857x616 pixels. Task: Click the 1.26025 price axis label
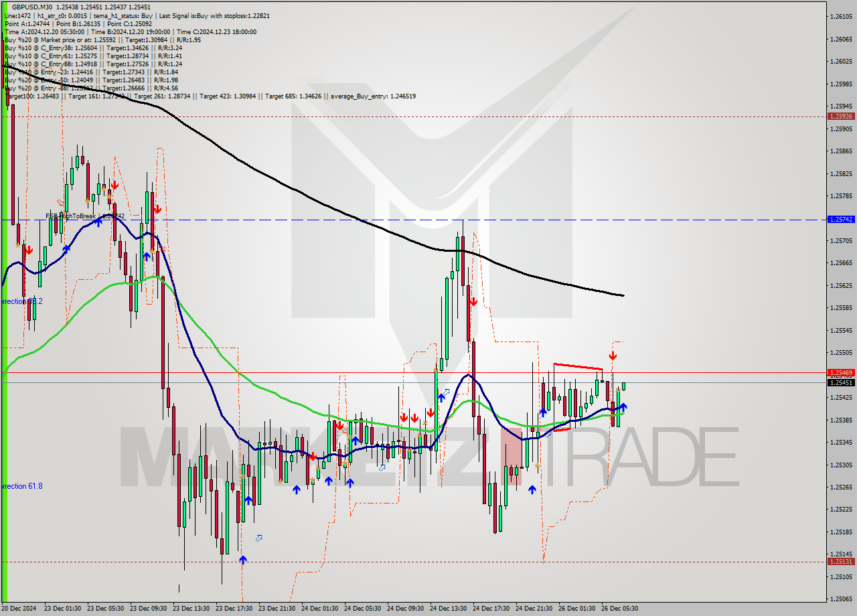tap(841, 61)
